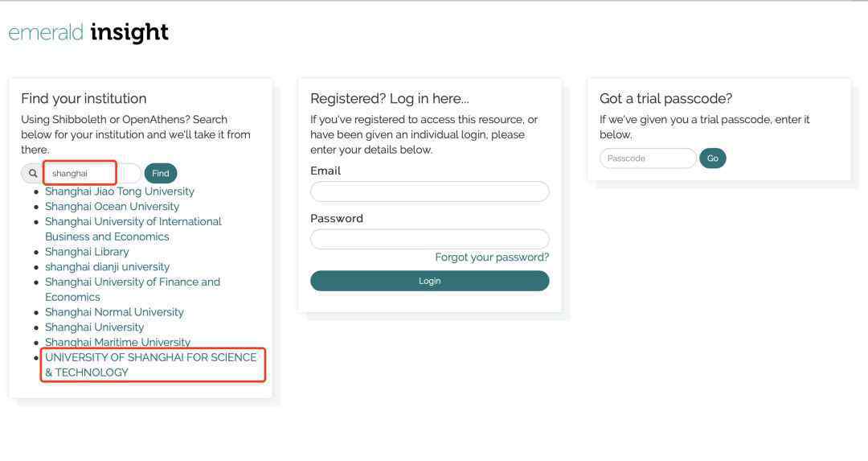The height and width of the screenshot is (461, 868).
Task: Open the Shanghai Library link
Action: click(87, 252)
